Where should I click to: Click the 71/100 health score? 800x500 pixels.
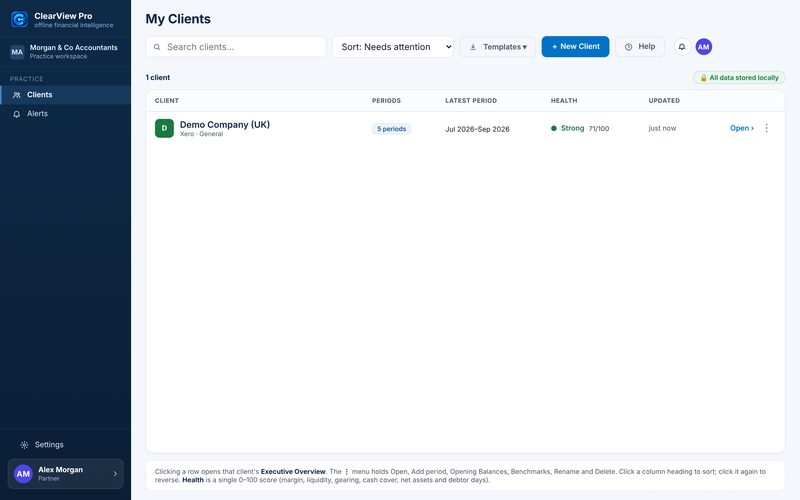point(598,129)
